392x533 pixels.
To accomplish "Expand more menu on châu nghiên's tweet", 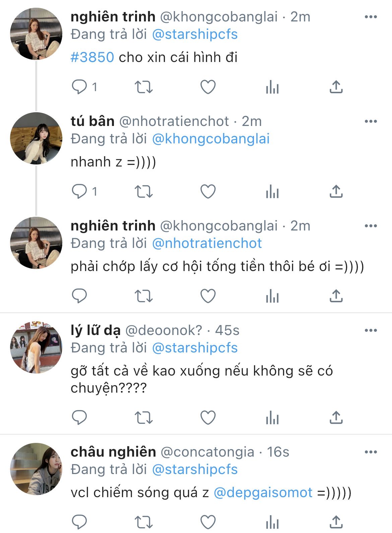I will (371, 452).
